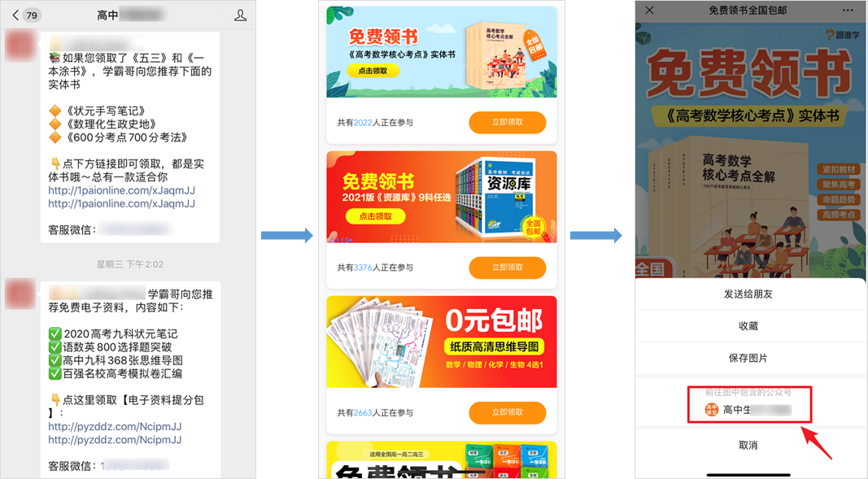Close the 免费领书全国包邮 page with X

point(650,10)
